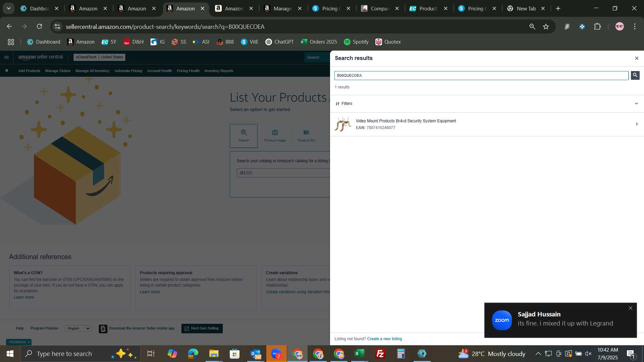Image resolution: width=644 pixels, height=362 pixels.
Task: Open the Pricing Health menu item
Action: [x=188, y=71]
